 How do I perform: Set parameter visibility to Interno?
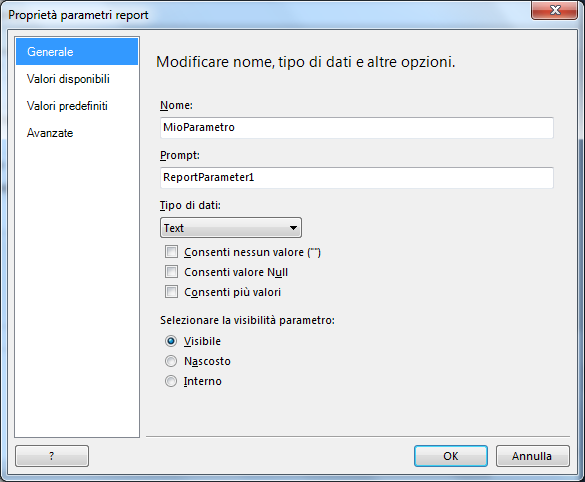click(x=171, y=381)
